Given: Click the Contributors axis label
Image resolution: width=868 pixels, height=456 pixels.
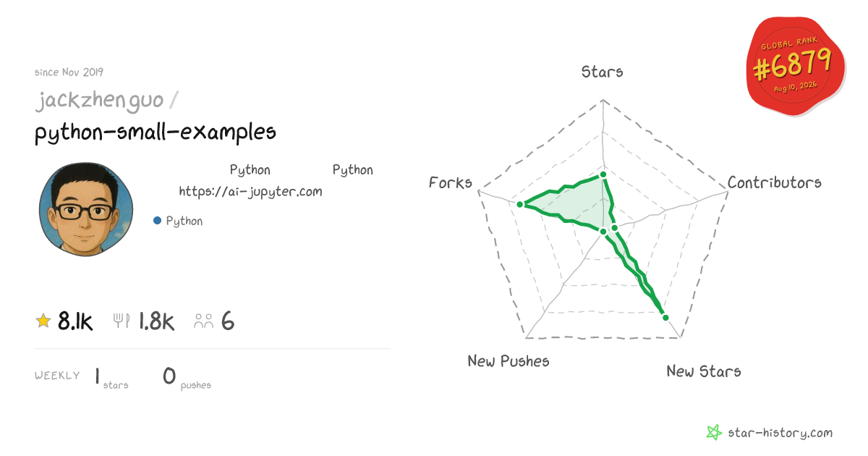Looking at the screenshot, I should (775, 182).
